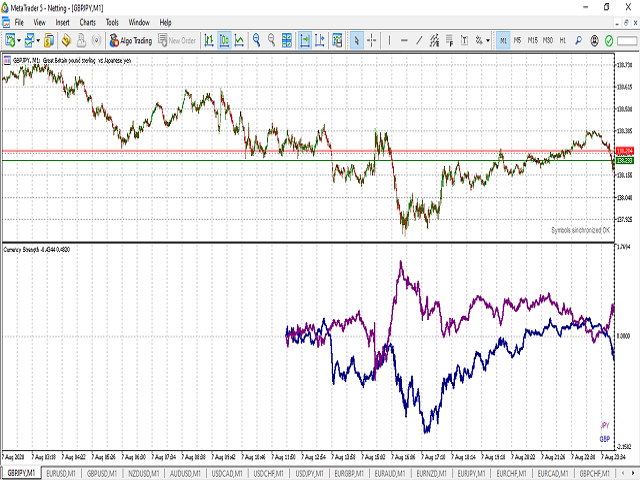The image size is (640, 480).
Task: Expand the new chart dropdown arrow
Action: click(x=20, y=41)
